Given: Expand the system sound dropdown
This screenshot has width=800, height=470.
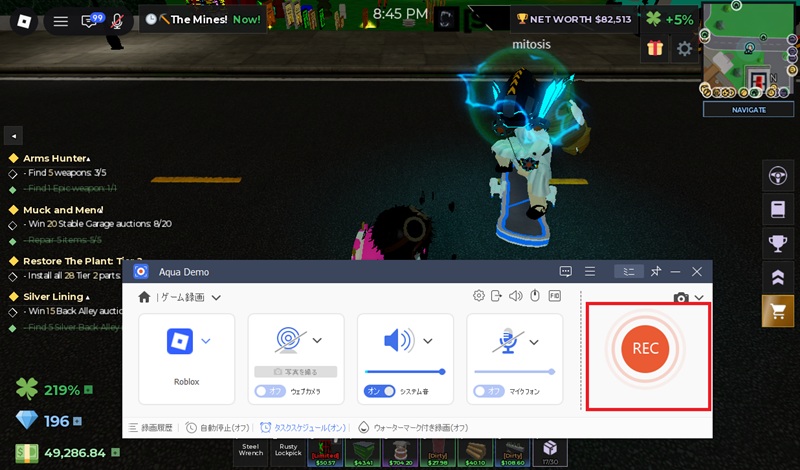Looking at the screenshot, I should click(x=428, y=341).
